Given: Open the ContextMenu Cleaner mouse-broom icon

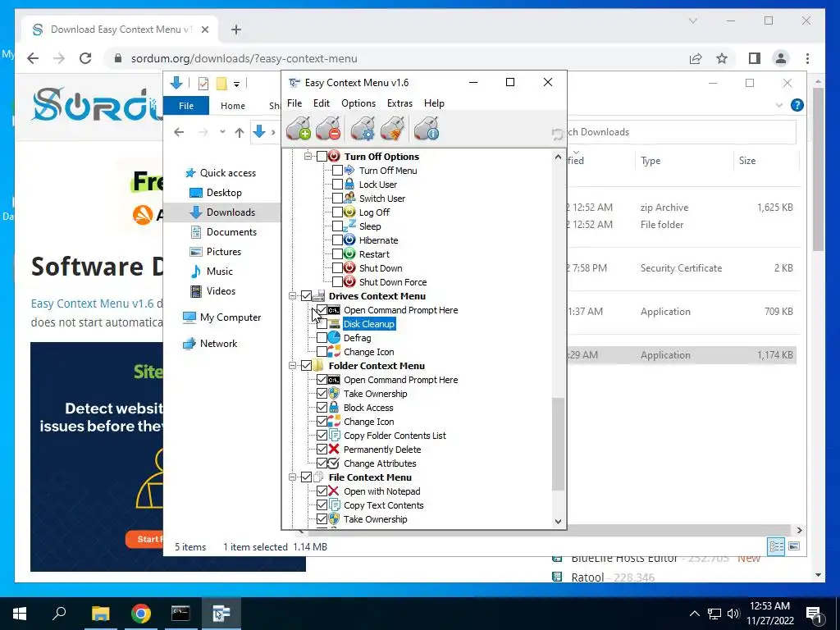Looking at the screenshot, I should 393,129.
